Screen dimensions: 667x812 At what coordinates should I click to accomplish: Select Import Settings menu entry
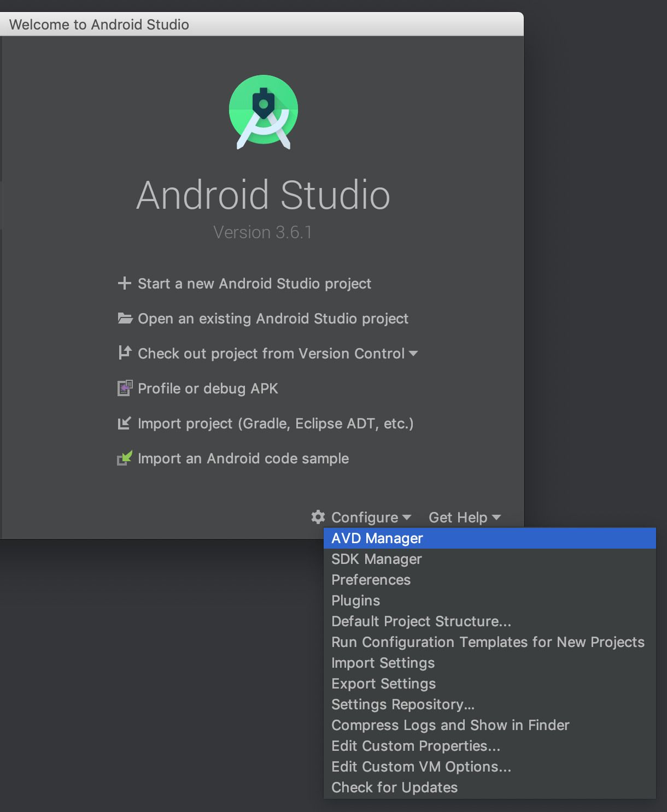tap(490, 663)
